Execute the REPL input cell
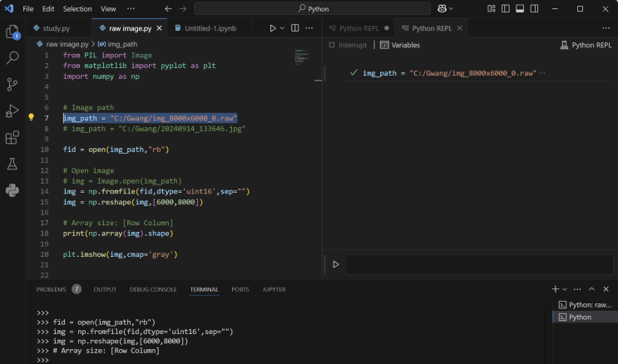Viewport: 618px width, 364px height. coord(335,264)
